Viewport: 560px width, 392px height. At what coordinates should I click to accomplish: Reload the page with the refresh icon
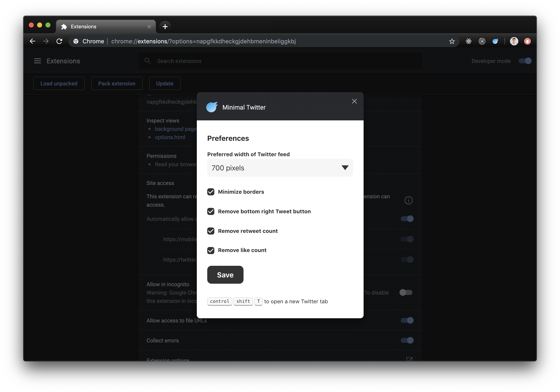pos(59,41)
